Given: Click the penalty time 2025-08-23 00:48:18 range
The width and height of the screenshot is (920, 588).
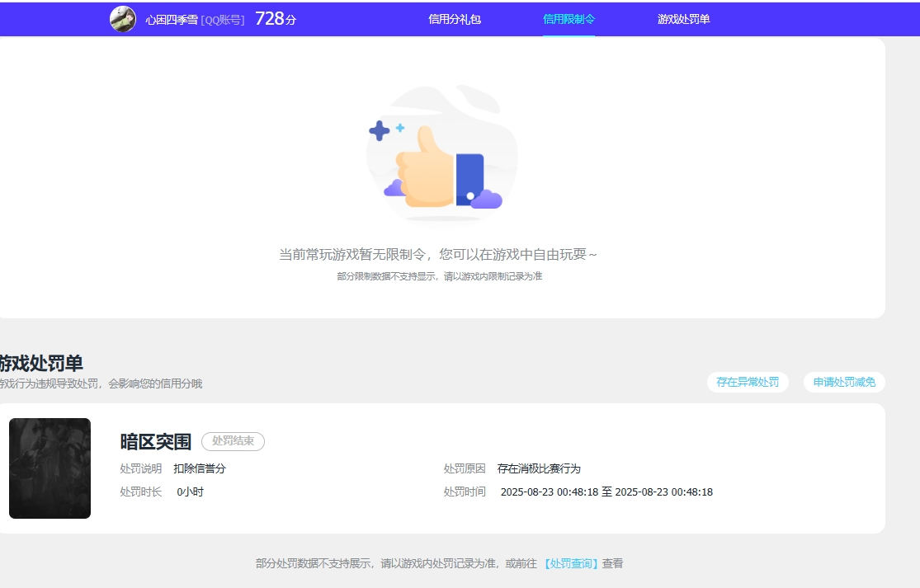Looking at the screenshot, I should (606, 492).
